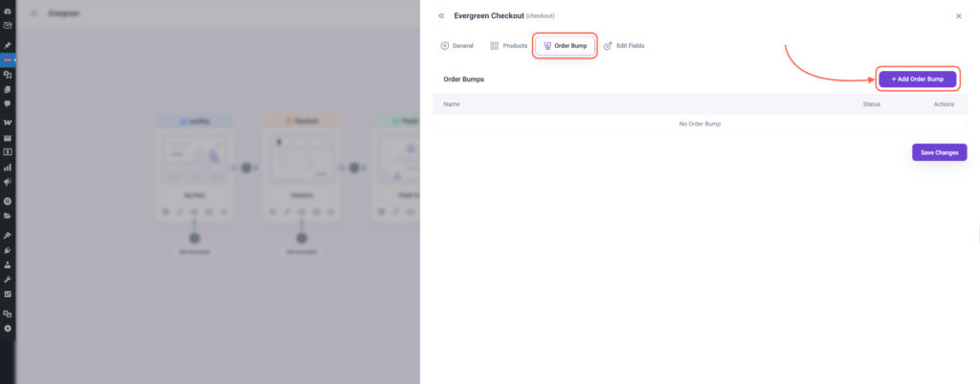
Task: Click the add-automation circle under the Checkout step
Action: (x=301, y=238)
